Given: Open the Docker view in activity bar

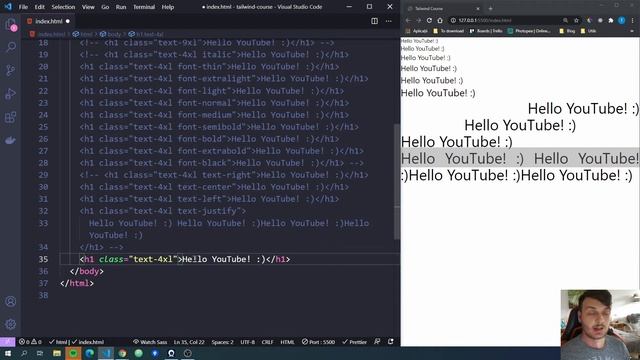Looking at the screenshot, I should coord(11,140).
